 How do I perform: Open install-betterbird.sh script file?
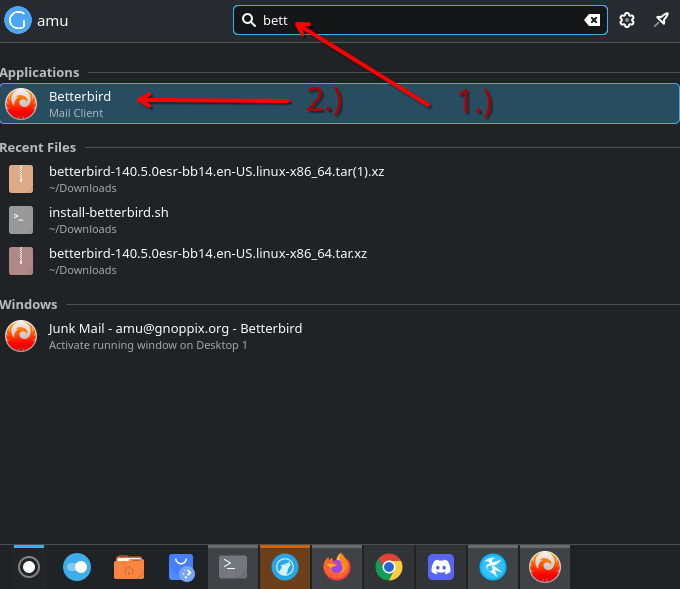point(108,219)
